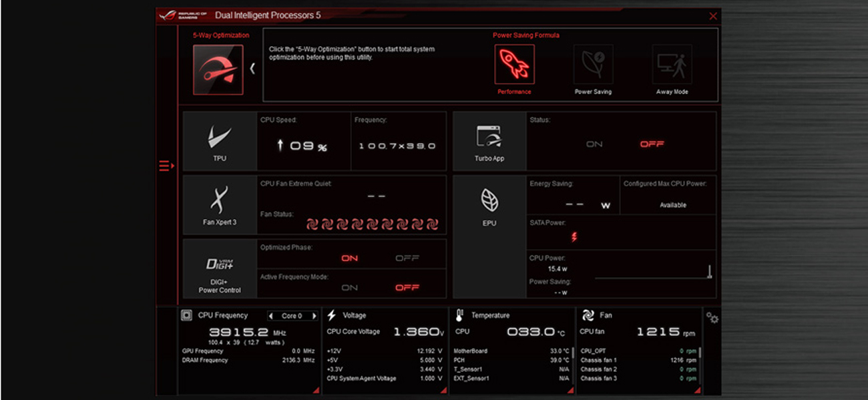
Task: Click the Fan list scrollbar
Action: (x=700, y=353)
